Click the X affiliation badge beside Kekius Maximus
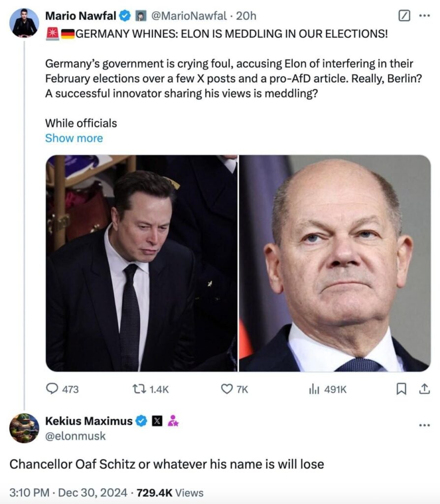The width and height of the screenshot is (440, 504). pos(157,421)
